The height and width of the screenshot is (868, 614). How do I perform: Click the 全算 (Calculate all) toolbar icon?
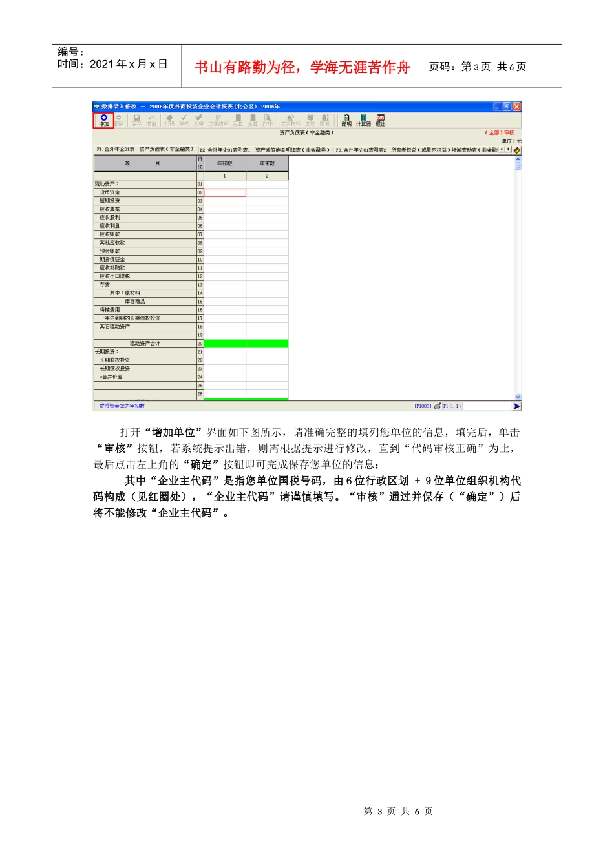[x=253, y=120]
